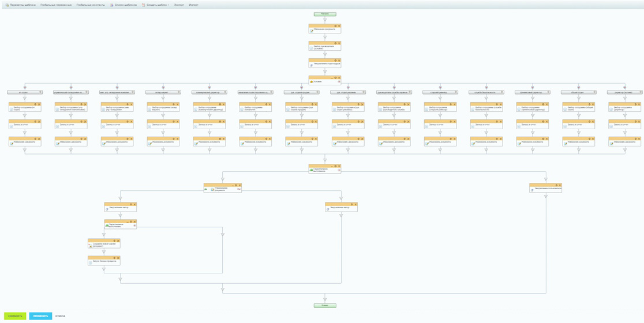The image size is (644, 323).
Task: Click Экспорт in the toolbar
Action: [x=179, y=5]
